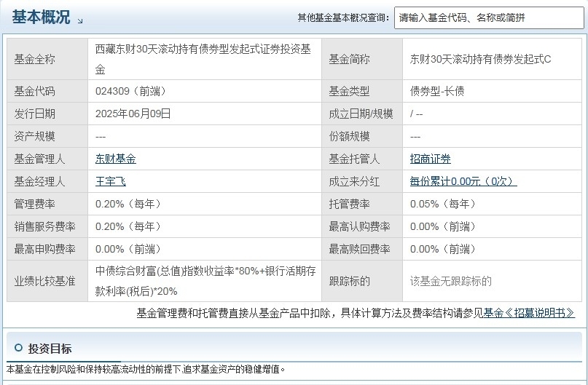Click the 资产规模 label cell
Screen dimensions: 588x385
click(47, 136)
